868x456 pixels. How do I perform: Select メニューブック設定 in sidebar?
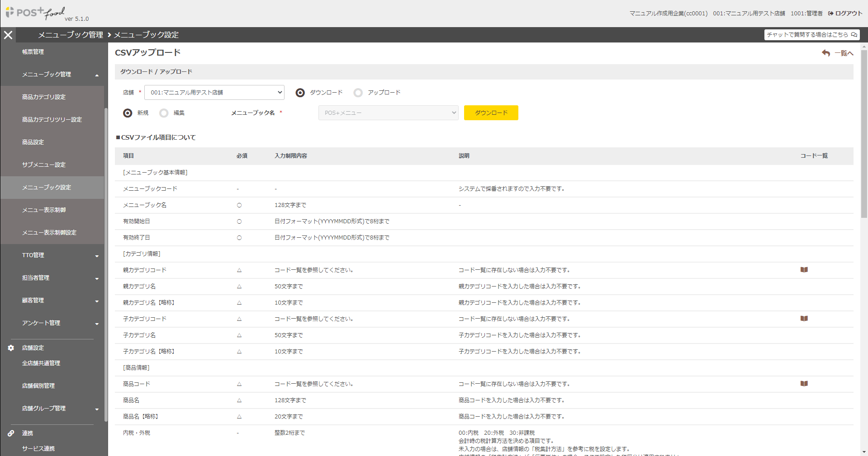(52, 188)
